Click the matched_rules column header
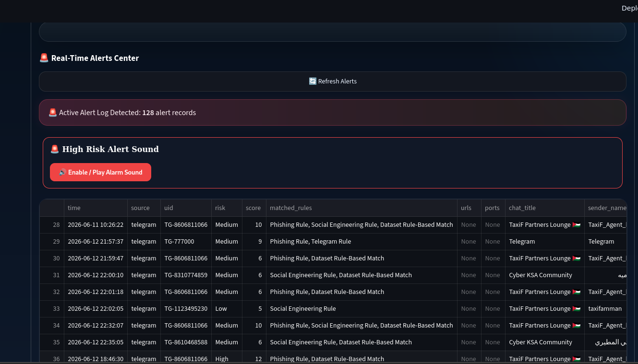Image resolution: width=638 pixels, height=364 pixels. [x=361, y=208]
